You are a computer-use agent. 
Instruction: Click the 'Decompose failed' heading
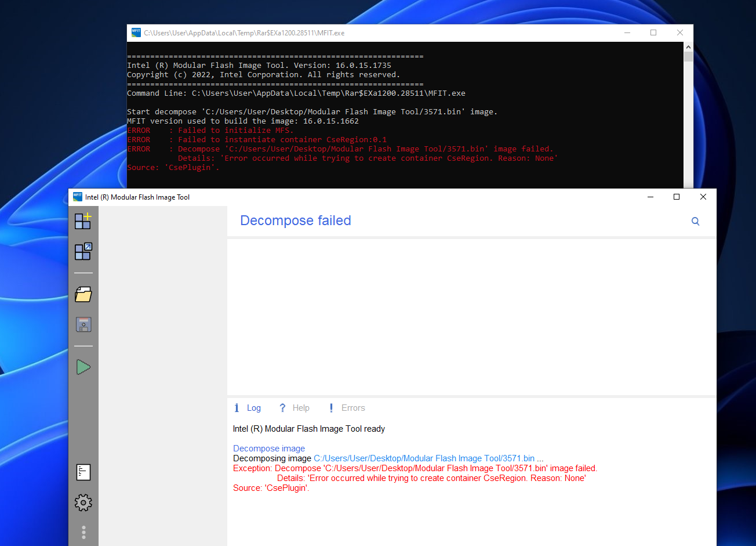pos(296,220)
